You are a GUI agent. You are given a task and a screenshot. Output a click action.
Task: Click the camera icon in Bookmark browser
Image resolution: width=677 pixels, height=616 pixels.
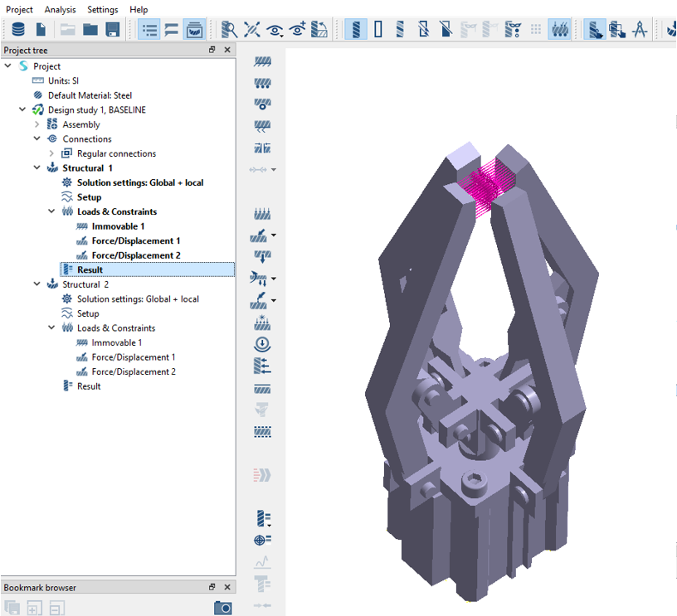[x=222, y=608]
